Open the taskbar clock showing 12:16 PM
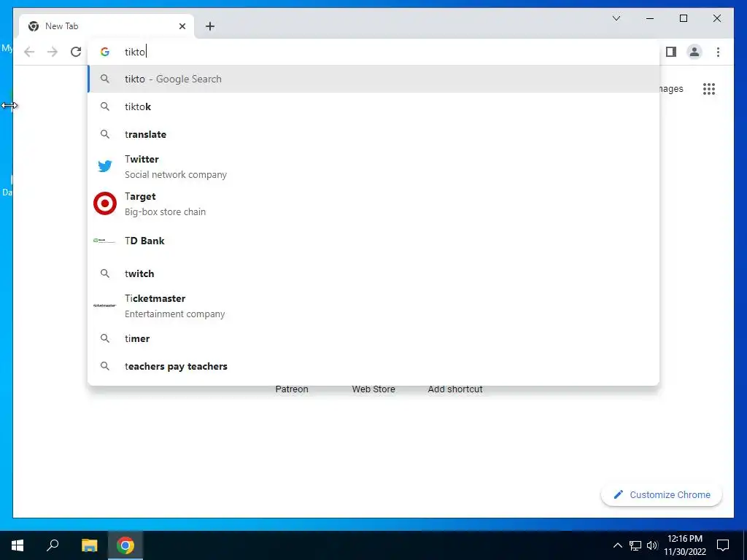The width and height of the screenshot is (747, 560). point(685,545)
